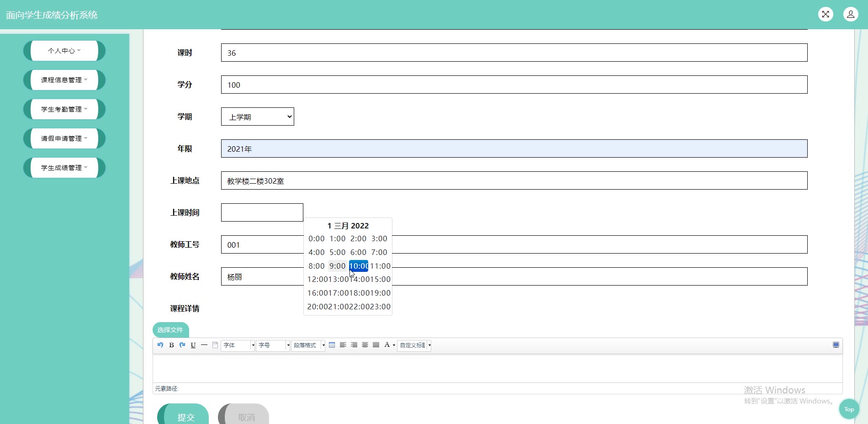Select 7:00 in the time picker
Viewport: 868px width, 424px height.
[x=379, y=252]
